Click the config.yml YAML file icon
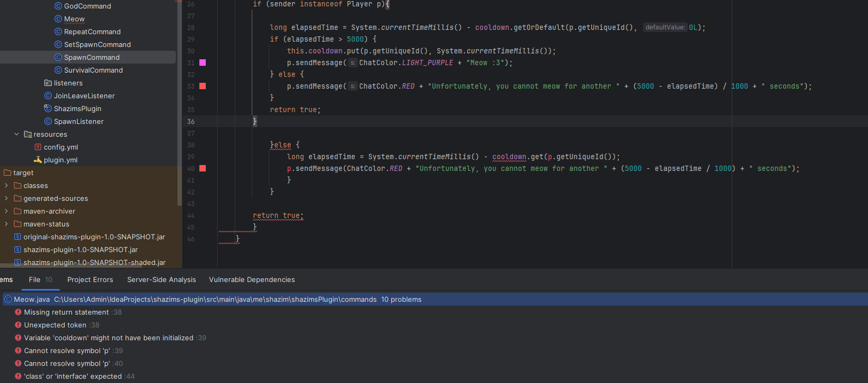Screen dimensions: 868x383 click(38, 147)
